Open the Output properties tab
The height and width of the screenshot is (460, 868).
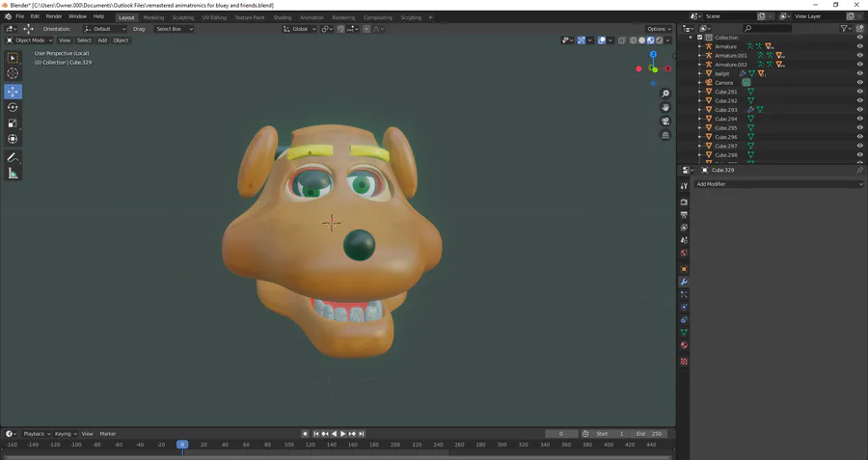tap(684, 215)
